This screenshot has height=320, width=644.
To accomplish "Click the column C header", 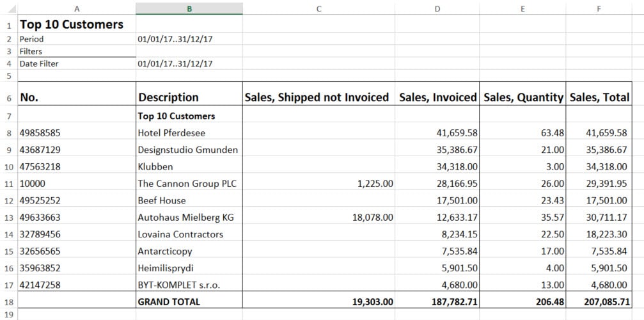I will [318, 8].
